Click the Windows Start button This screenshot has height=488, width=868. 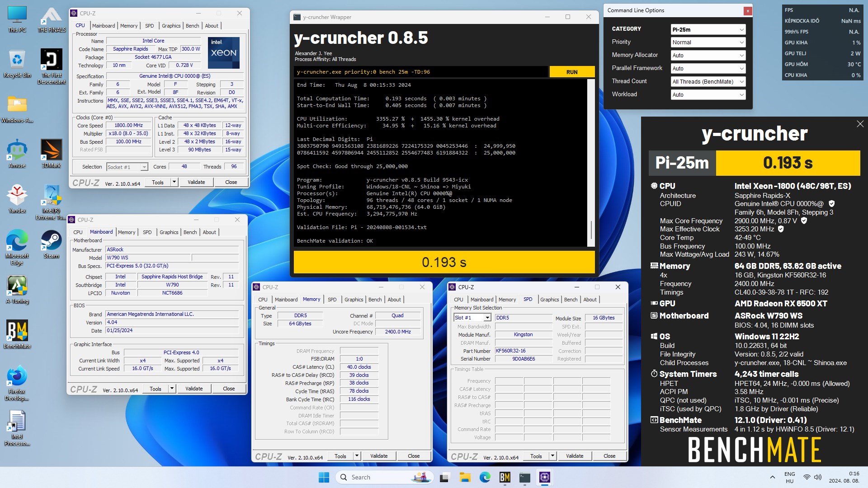(324, 477)
